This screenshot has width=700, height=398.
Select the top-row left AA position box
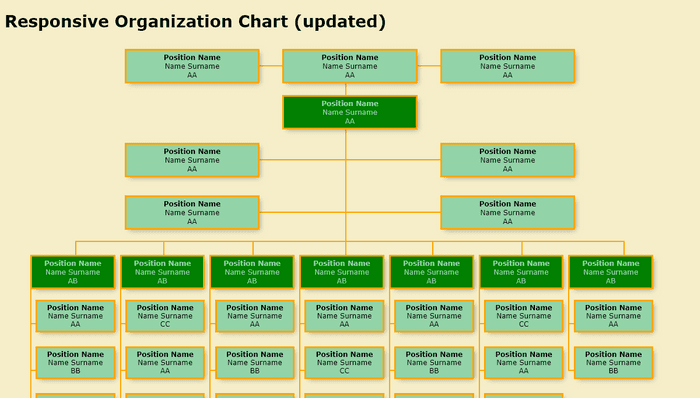[x=192, y=66]
